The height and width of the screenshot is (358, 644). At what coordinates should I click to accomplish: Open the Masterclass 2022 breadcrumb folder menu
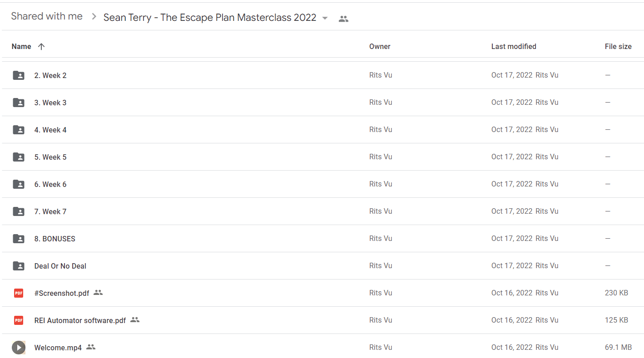point(210,18)
